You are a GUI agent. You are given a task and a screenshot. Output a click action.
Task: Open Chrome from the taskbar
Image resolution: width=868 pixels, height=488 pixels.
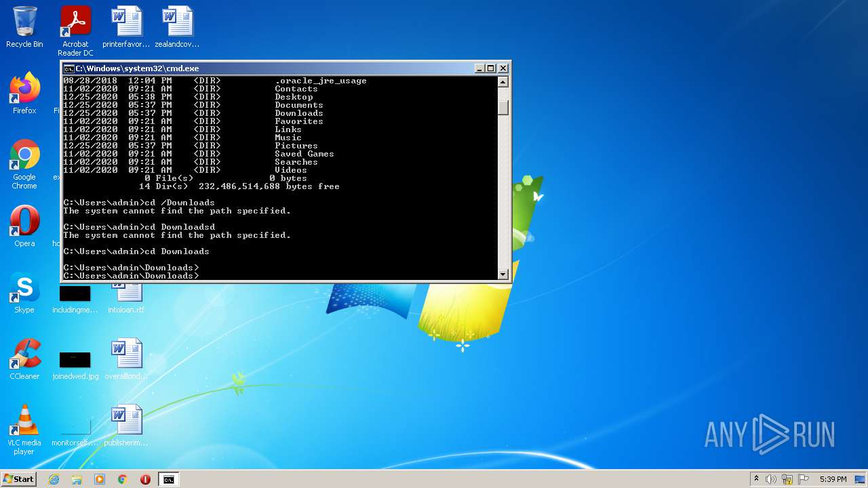[123, 479]
